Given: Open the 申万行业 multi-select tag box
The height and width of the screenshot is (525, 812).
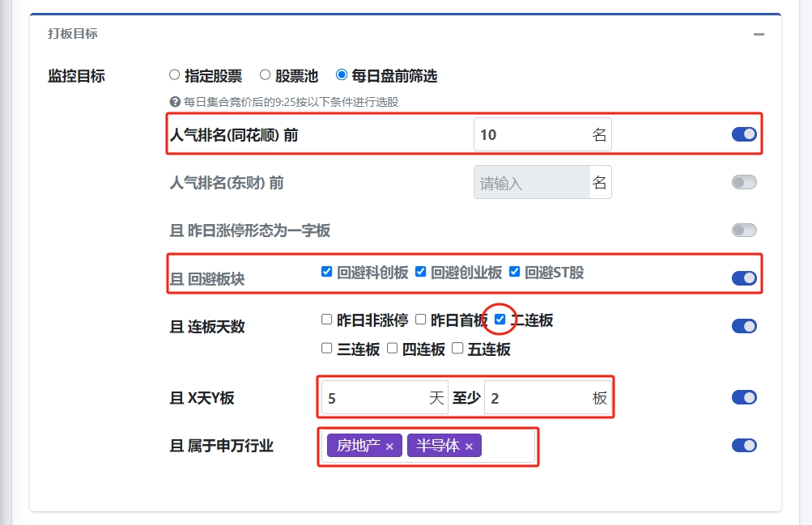Looking at the screenshot, I should click(x=508, y=446).
